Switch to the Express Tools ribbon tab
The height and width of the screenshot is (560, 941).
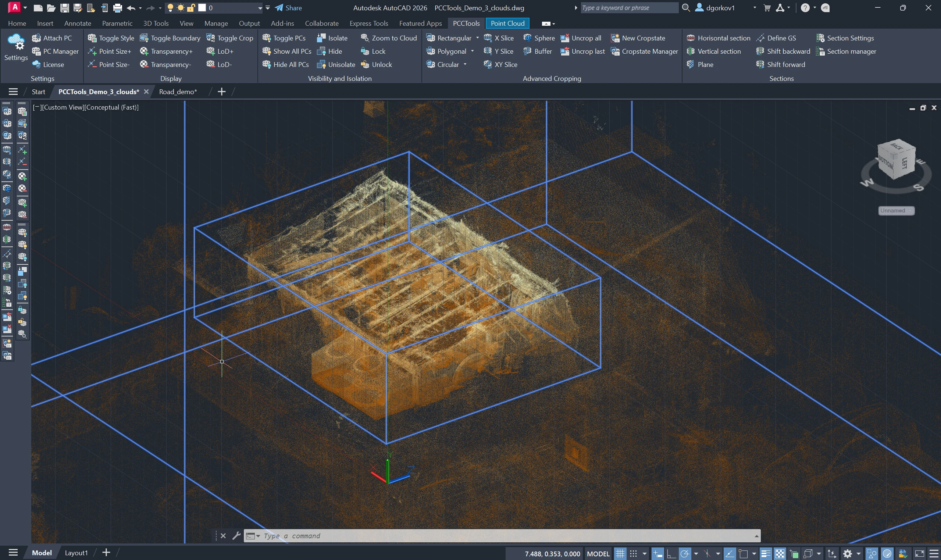(x=368, y=24)
